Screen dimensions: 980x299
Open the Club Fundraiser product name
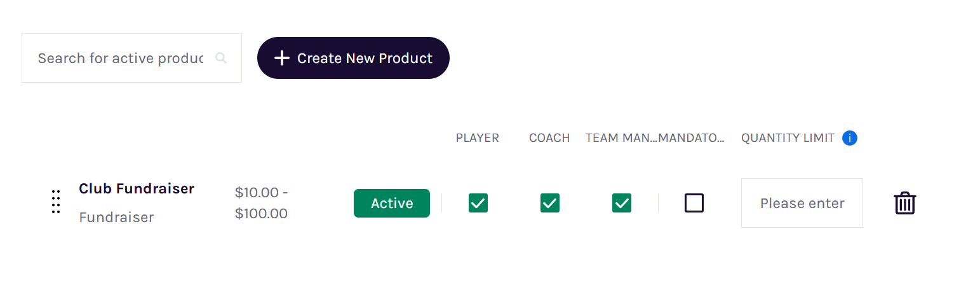click(x=137, y=188)
